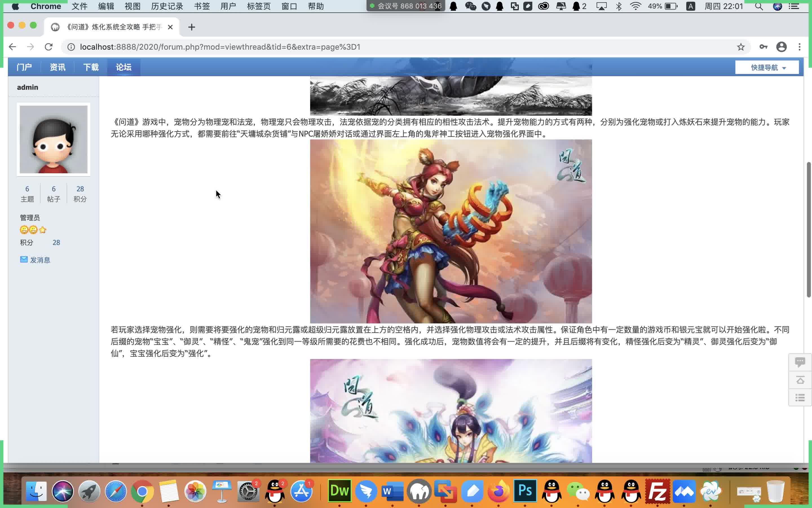The width and height of the screenshot is (812, 508).
Task: Send a message via 发消息 link
Action: click(40, 260)
